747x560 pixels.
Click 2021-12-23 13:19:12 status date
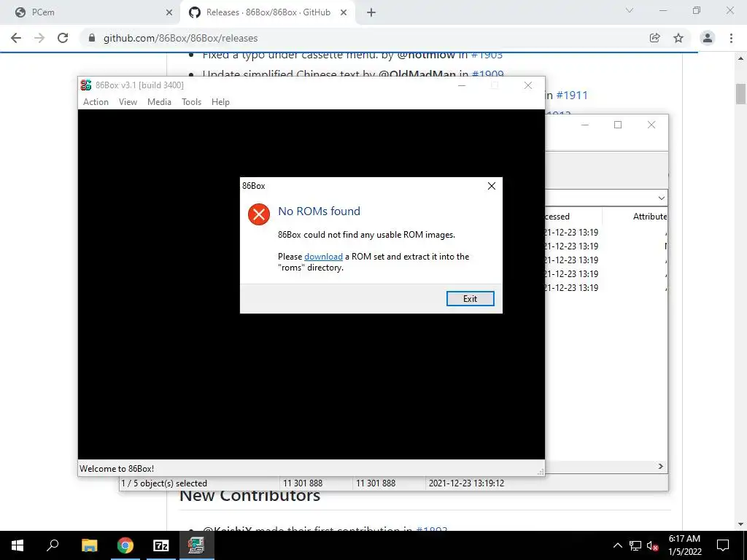[466, 483]
